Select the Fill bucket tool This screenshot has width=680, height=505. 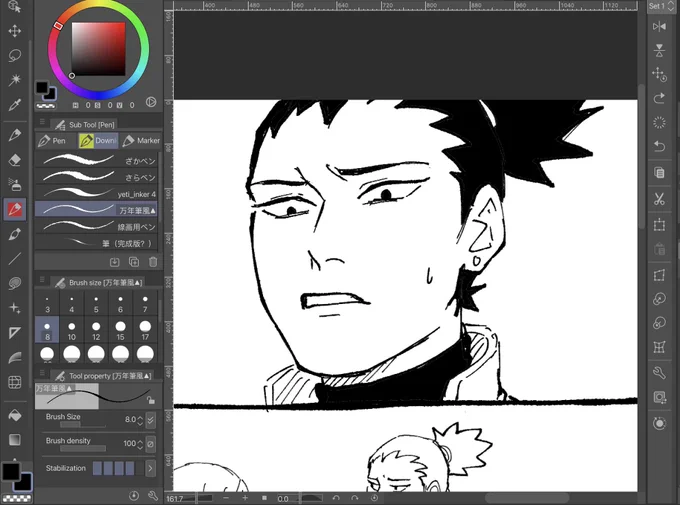tap(15, 415)
